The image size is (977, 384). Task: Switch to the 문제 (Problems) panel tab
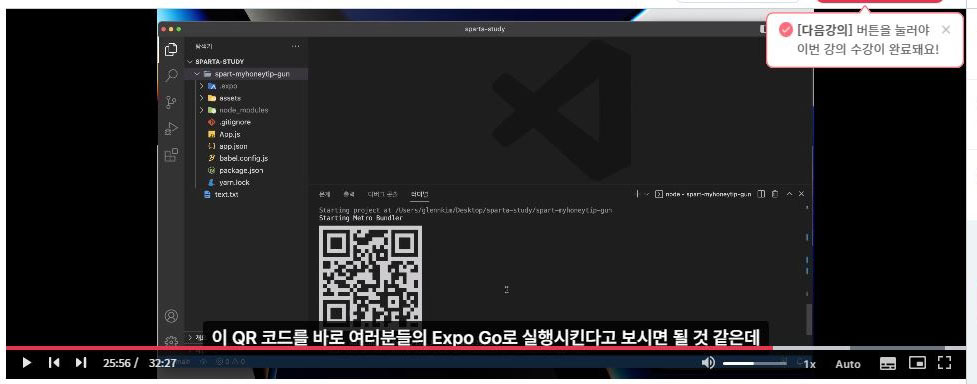325,194
